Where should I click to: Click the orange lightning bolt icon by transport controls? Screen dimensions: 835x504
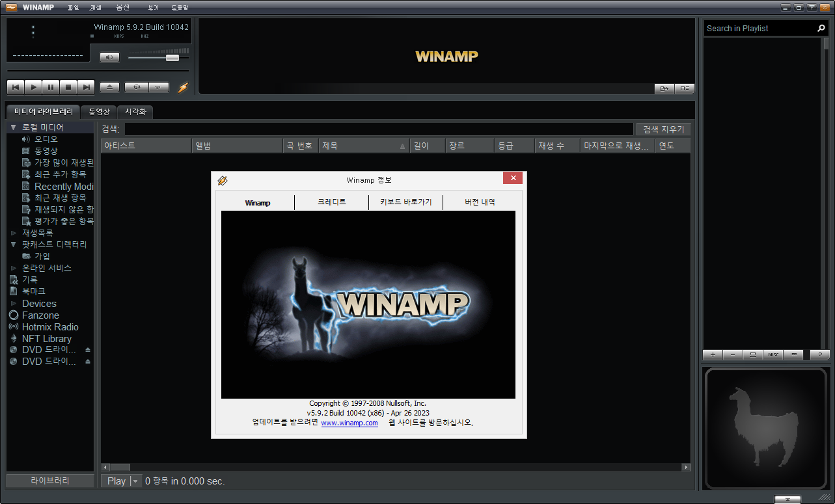pos(183,87)
